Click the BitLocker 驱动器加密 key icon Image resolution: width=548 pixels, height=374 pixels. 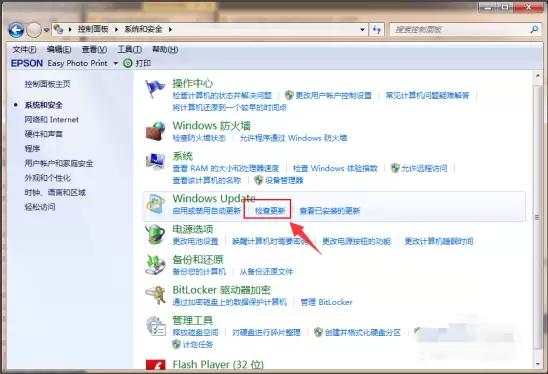[x=156, y=295]
